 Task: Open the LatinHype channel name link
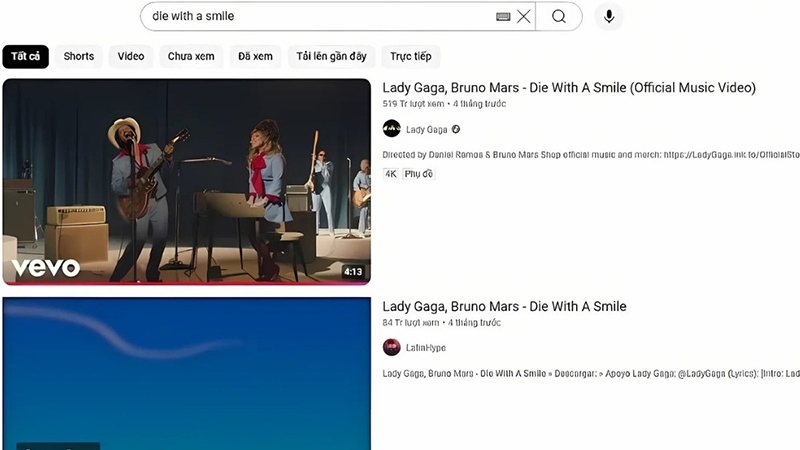point(426,348)
